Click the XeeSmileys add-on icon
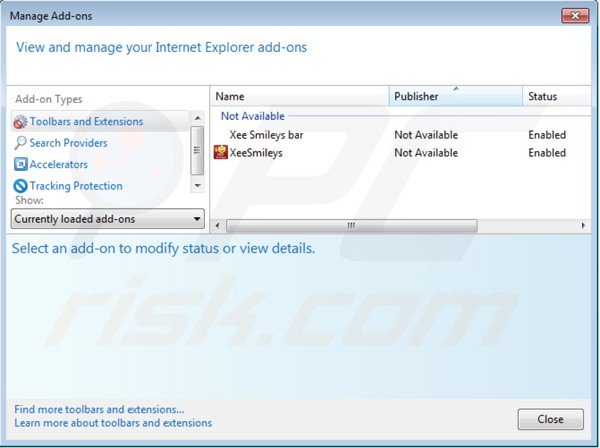 pyautogui.click(x=220, y=152)
